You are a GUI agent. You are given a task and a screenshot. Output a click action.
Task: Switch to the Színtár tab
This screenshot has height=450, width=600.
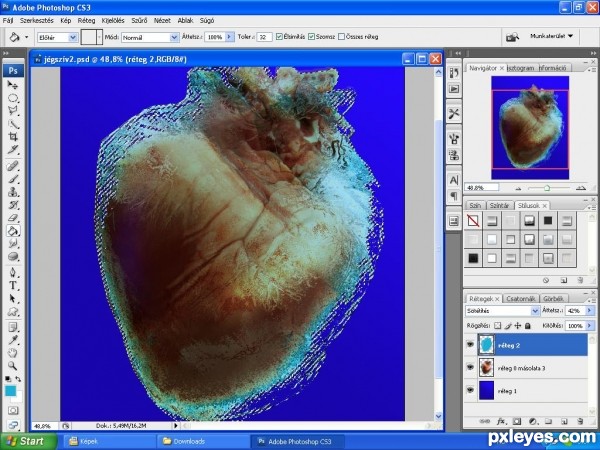point(499,205)
